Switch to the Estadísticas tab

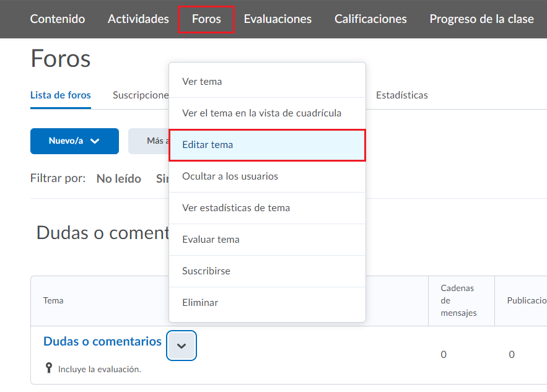coord(401,95)
